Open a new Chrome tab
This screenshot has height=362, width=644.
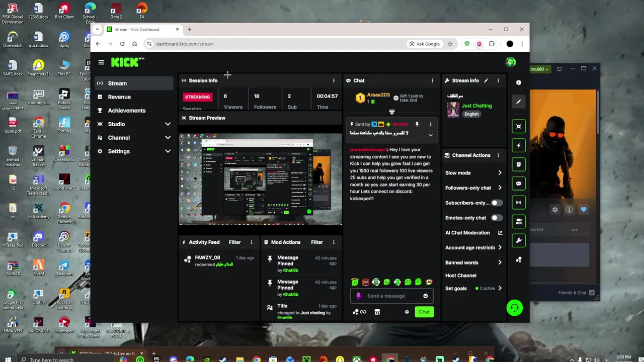point(190,30)
